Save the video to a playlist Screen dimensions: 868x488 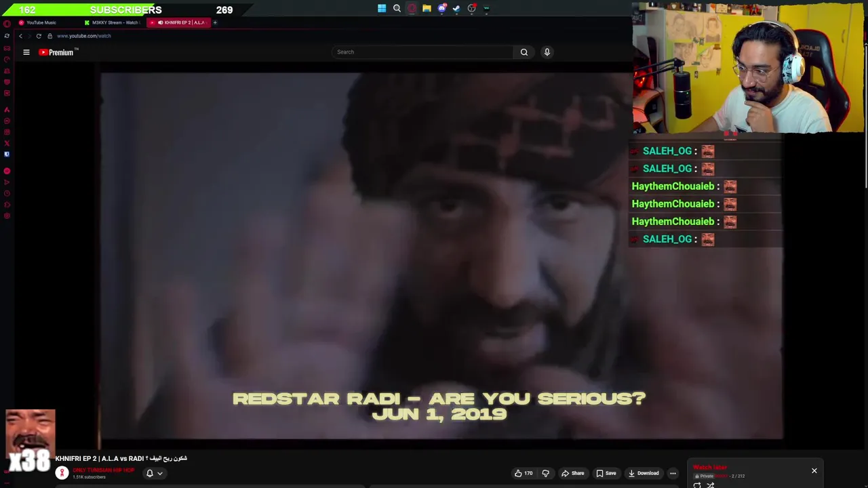pyautogui.click(x=606, y=473)
